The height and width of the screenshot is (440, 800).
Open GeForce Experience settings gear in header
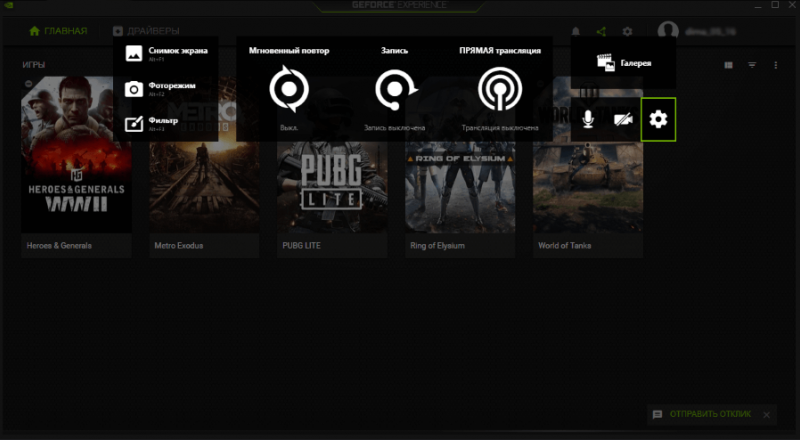(x=628, y=32)
